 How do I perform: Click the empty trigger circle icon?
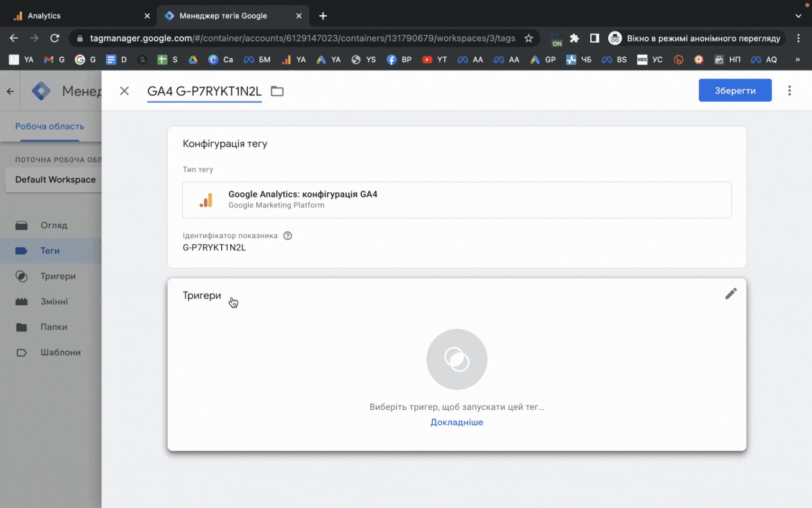pyautogui.click(x=457, y=359)
